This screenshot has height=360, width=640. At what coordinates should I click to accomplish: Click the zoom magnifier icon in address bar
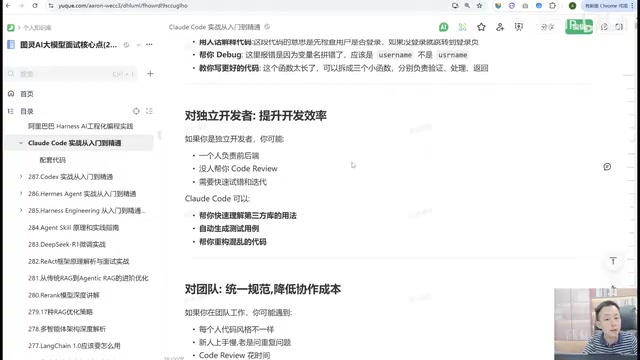tap(467, 6)
